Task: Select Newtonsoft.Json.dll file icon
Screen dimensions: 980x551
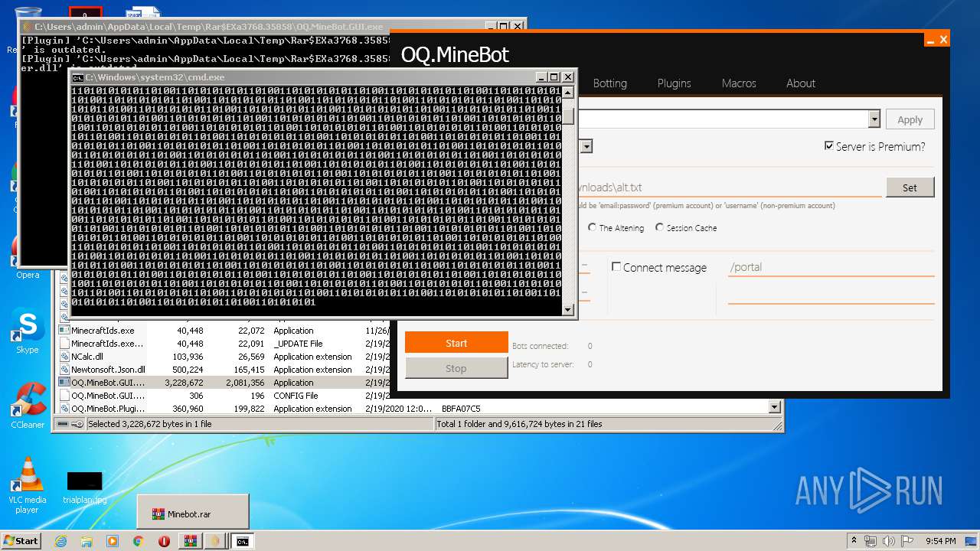Action: 65,370
